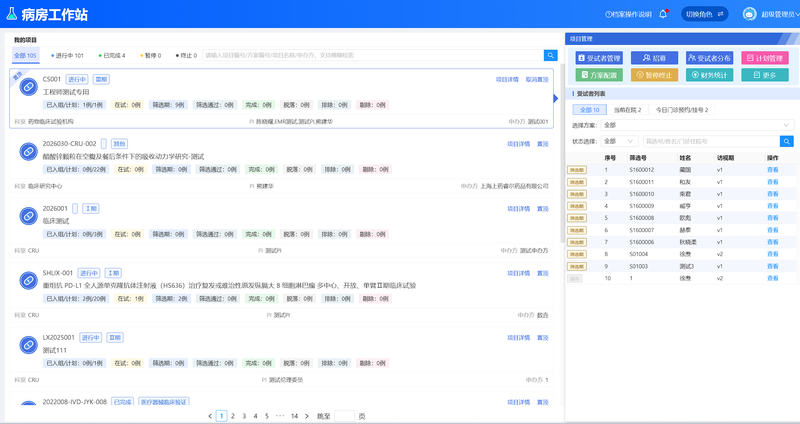Click the pill icon of project 2026001
Image resolution: width=800 pixels, height=424 pixels.
[x=29, y=216]
